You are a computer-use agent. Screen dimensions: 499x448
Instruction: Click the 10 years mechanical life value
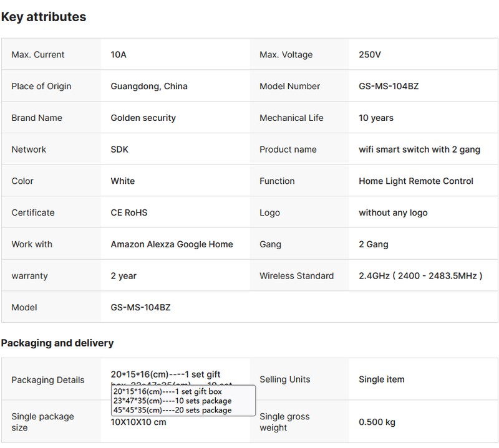click(x=376, y=118)
